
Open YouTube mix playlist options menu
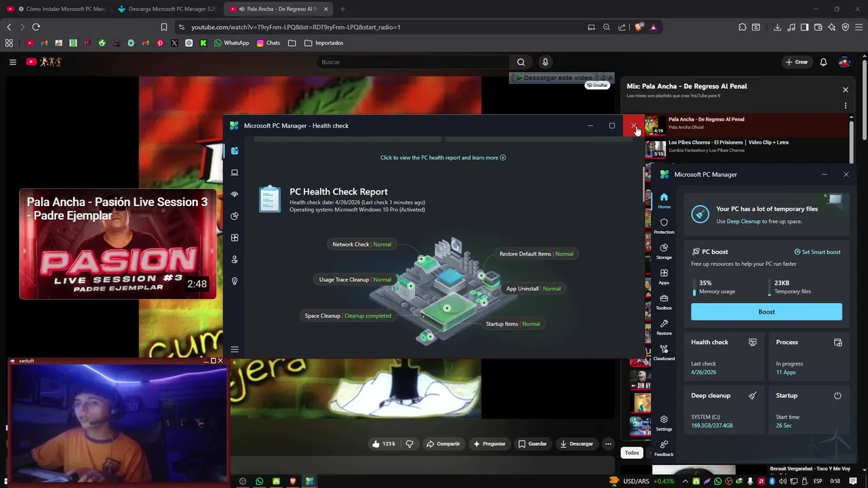[x=846, y=106]
